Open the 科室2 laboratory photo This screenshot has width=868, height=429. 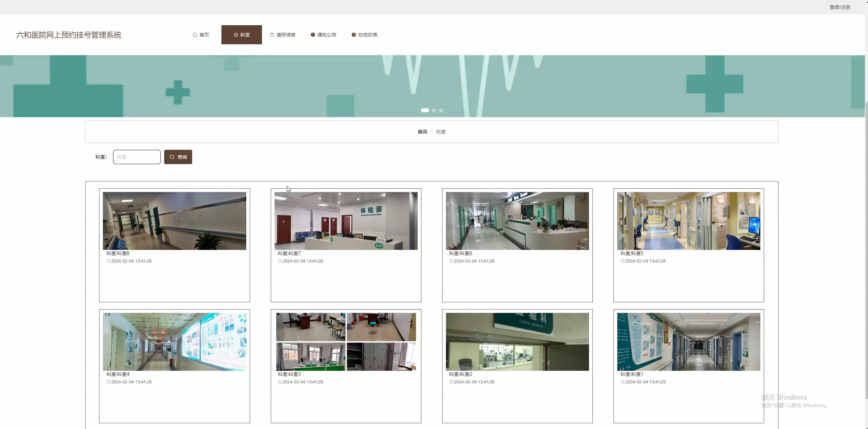(x=517, y=342)
